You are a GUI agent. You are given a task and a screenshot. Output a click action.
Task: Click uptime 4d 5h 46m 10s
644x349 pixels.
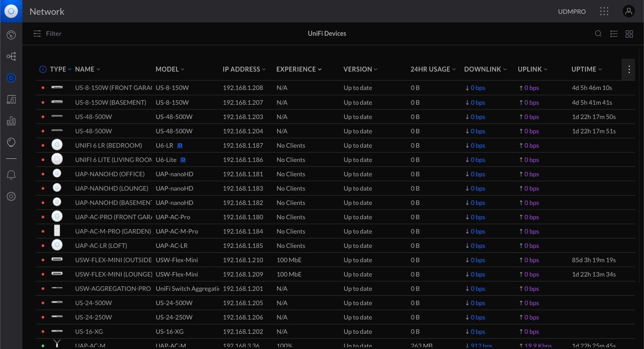[x=592, y=88]
